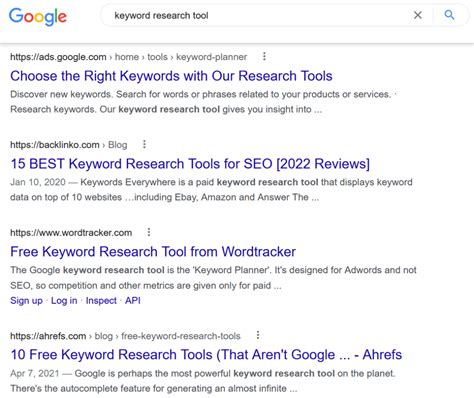Click the Wordtracker 'API' sitelink
Screen dimensions: 474x398
coord(133,301)
